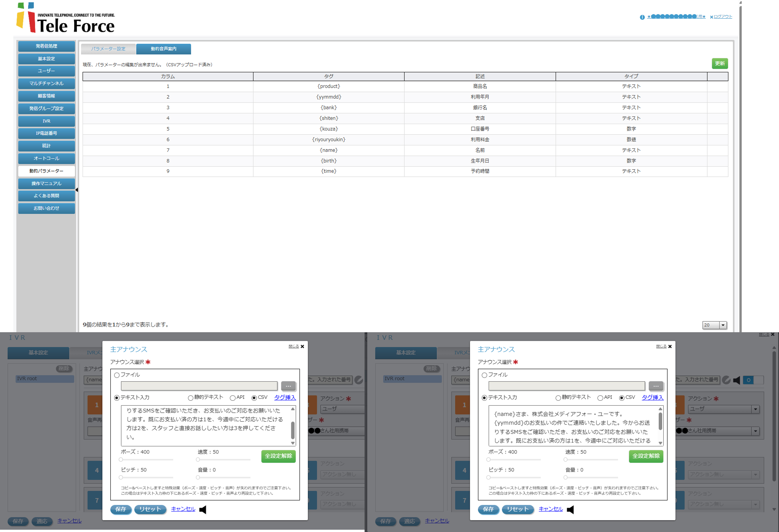Image resolution: width=779 pixels, height=532 pixels.
Task: Click the speaker icon beside the blue toggle
Action: tap(737, 380)
